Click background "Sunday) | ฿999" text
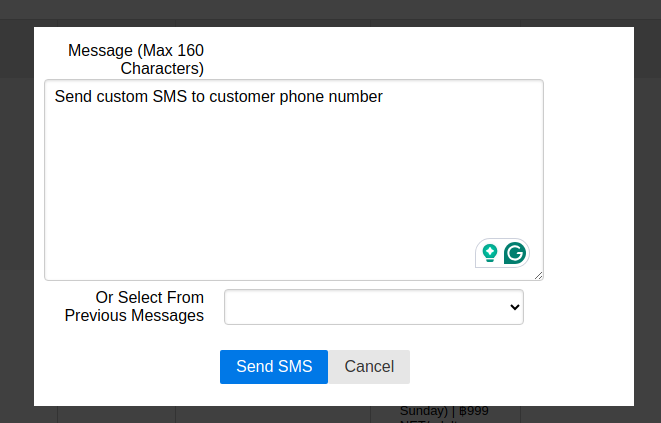 (x=443, y=411)
